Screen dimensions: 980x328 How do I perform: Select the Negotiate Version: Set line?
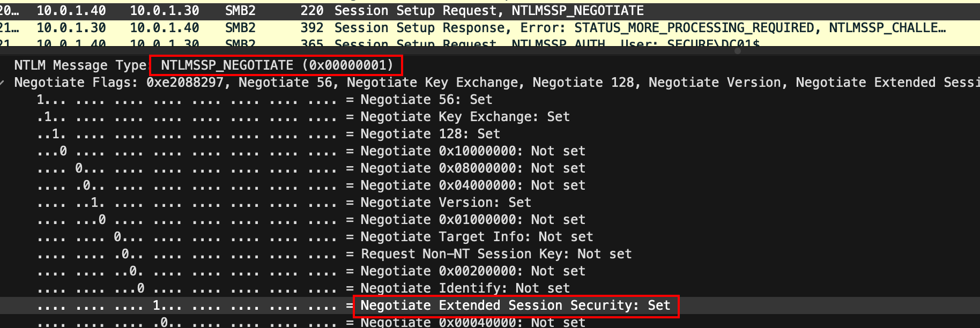pyautogui.click(x=445, y=203)
